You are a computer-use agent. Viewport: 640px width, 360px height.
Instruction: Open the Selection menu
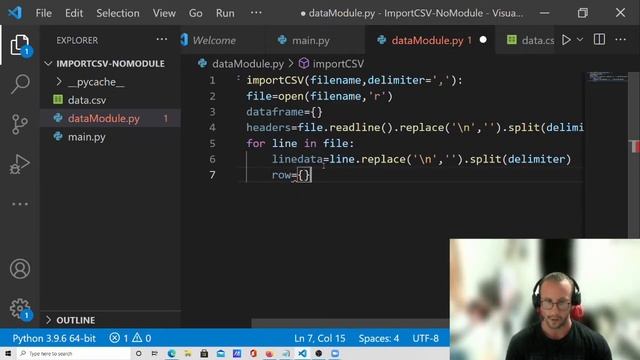click(118, 13)
